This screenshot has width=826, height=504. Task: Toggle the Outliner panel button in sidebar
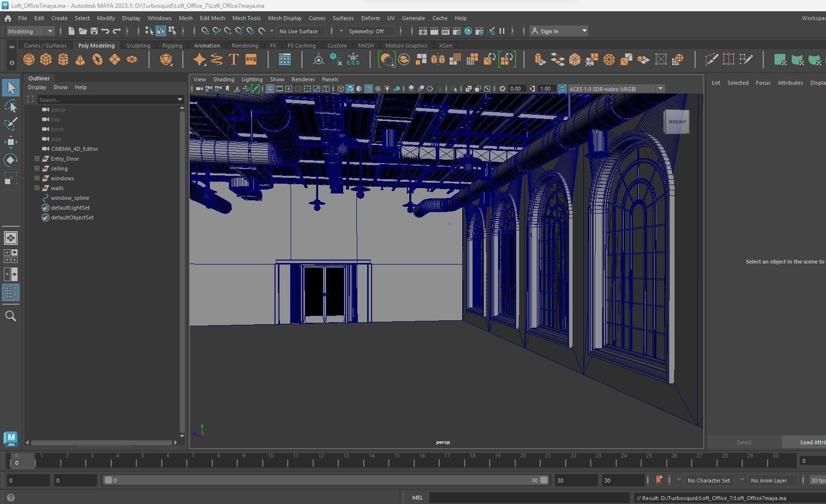point(11,292)
